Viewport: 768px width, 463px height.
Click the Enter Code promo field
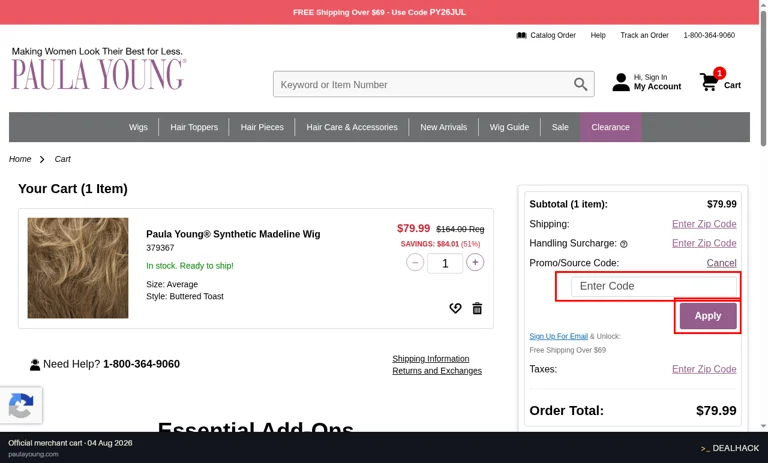654,287
